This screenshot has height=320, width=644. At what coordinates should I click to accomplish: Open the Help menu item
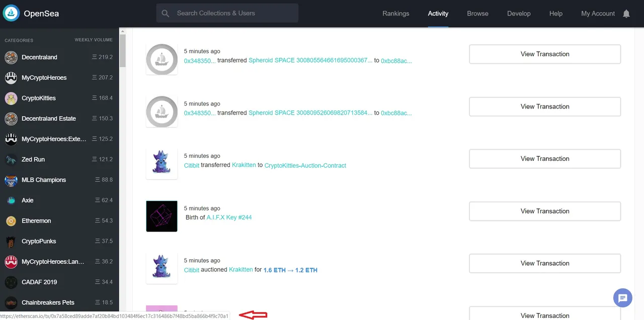556,14
